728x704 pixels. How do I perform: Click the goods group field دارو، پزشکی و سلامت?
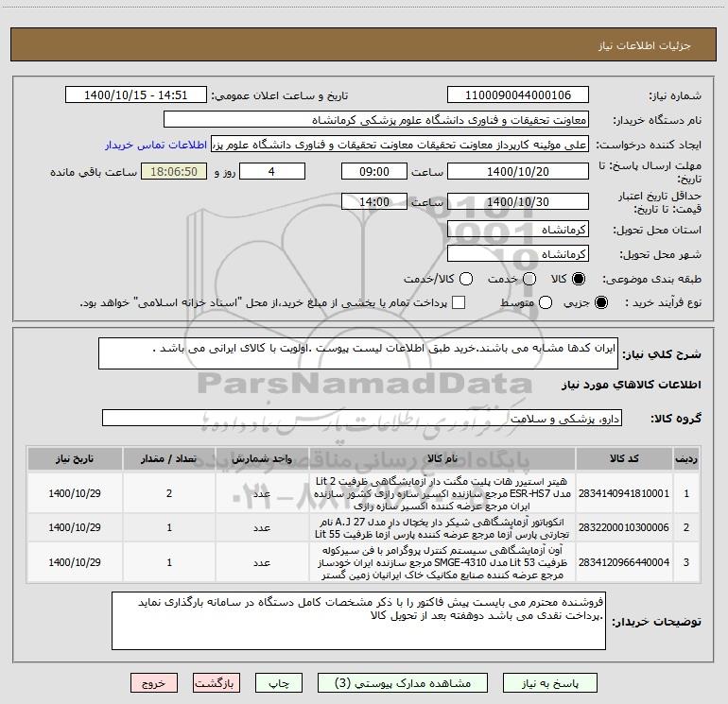pos(362,418)
